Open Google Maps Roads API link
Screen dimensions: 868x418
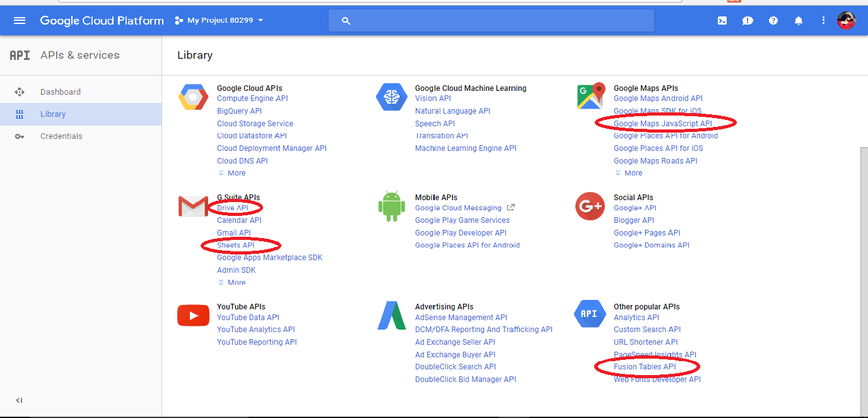655,161
